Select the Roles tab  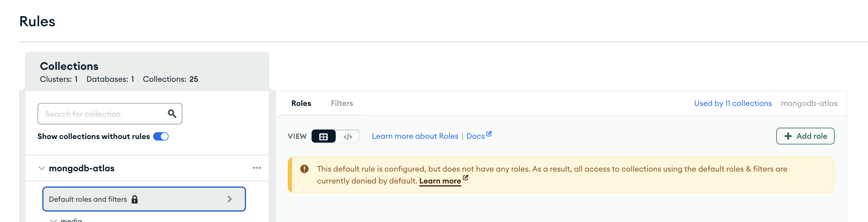301,103
